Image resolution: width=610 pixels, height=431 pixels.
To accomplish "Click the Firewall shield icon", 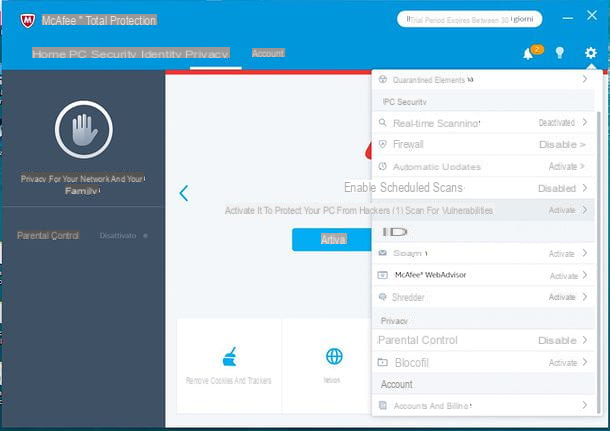I will 383,144.
